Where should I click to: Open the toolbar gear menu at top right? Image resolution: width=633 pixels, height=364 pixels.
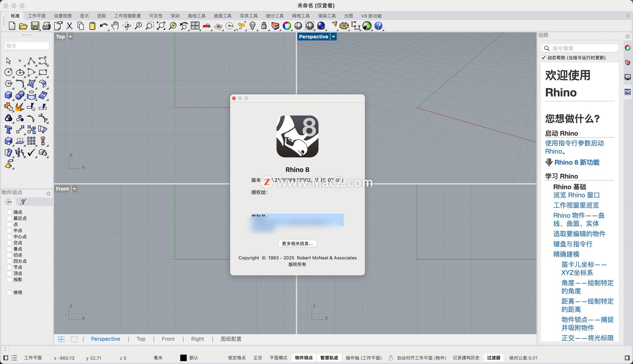pyautogui.click(x=627, y=15)
